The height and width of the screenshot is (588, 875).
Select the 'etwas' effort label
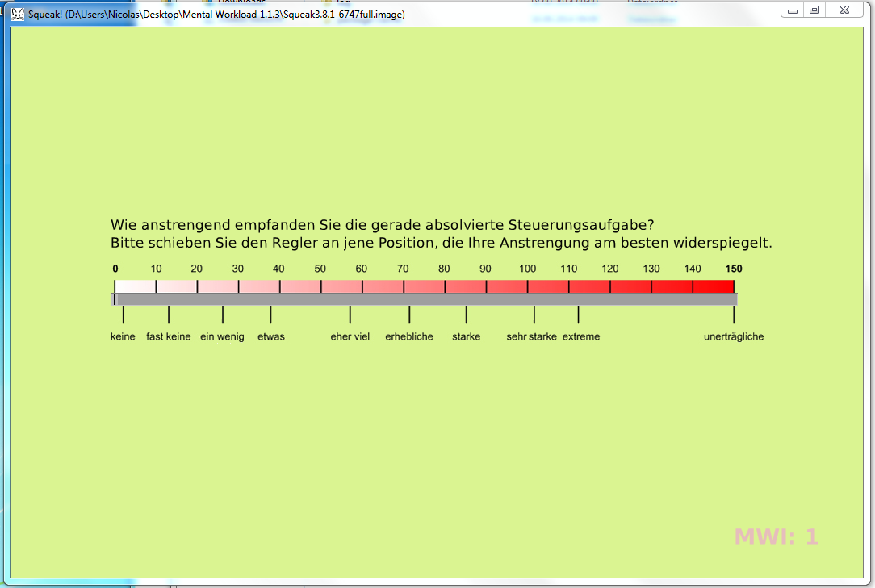pos(270,336)
